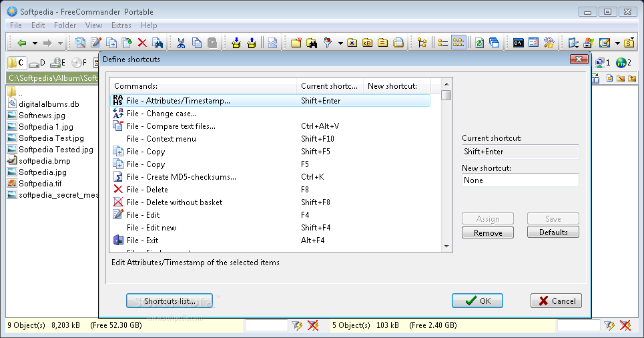Click the folder binoculars search icon
This screenshot has height=338, width=644.
pyautogui.click(x=312, y=43)
